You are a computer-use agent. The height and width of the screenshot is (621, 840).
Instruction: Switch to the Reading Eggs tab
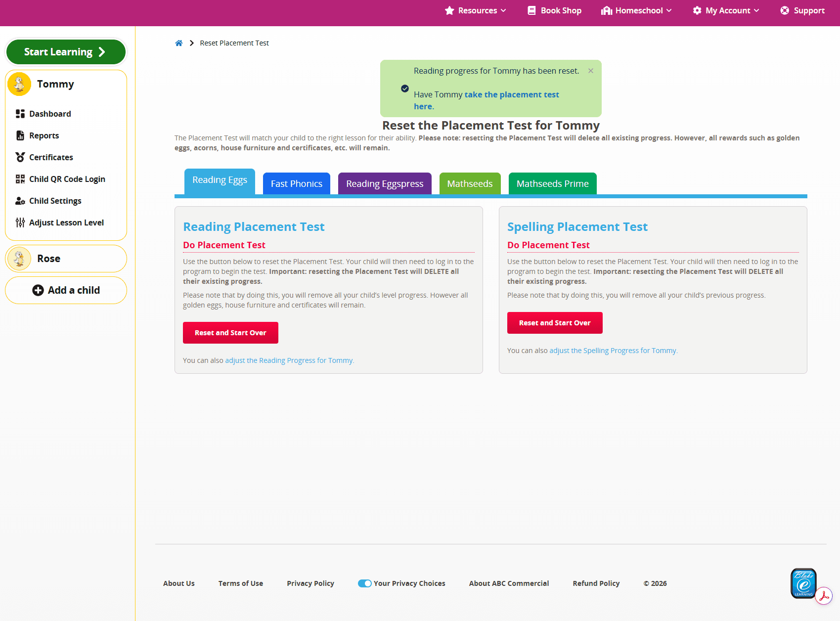(x=220, y=181)
